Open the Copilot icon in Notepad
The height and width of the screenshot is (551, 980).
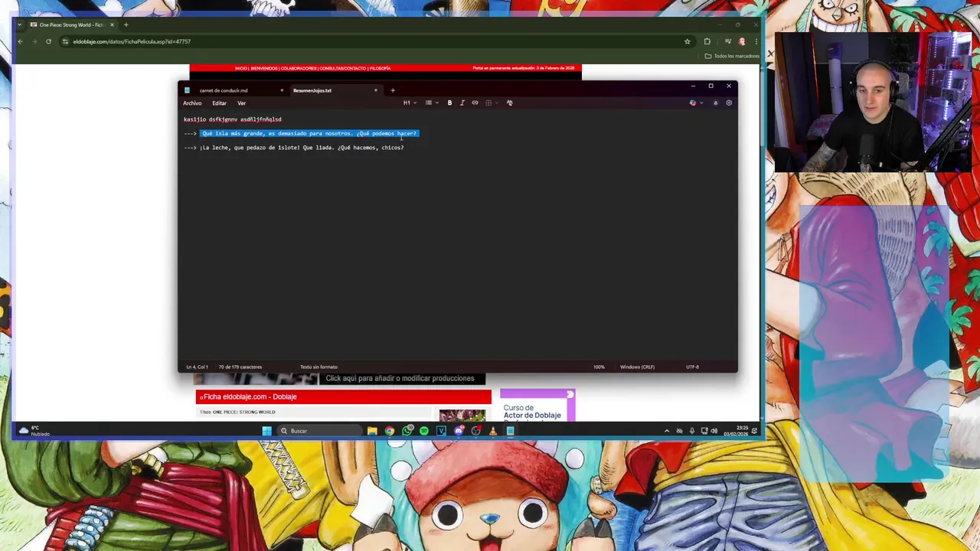pos(693,103)
